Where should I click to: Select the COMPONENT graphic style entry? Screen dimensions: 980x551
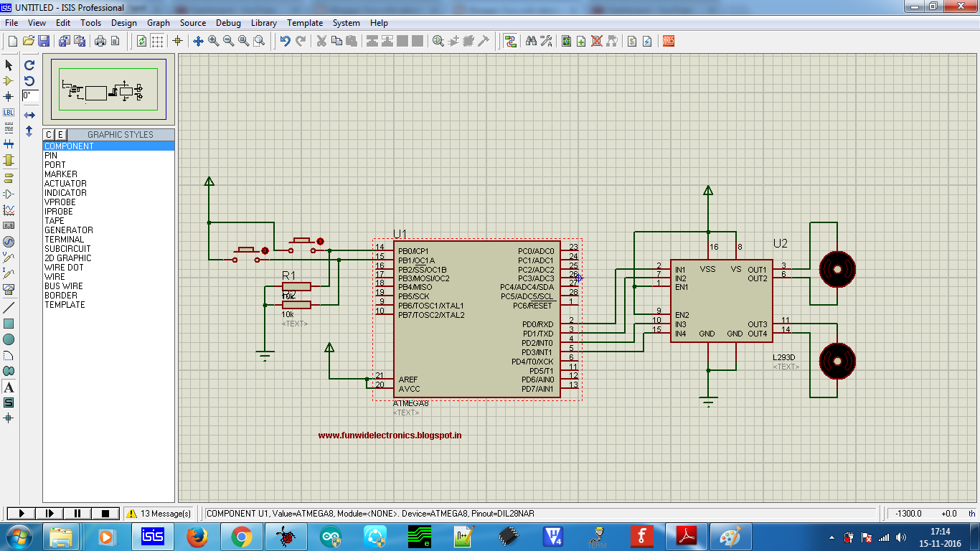point(70,146)
